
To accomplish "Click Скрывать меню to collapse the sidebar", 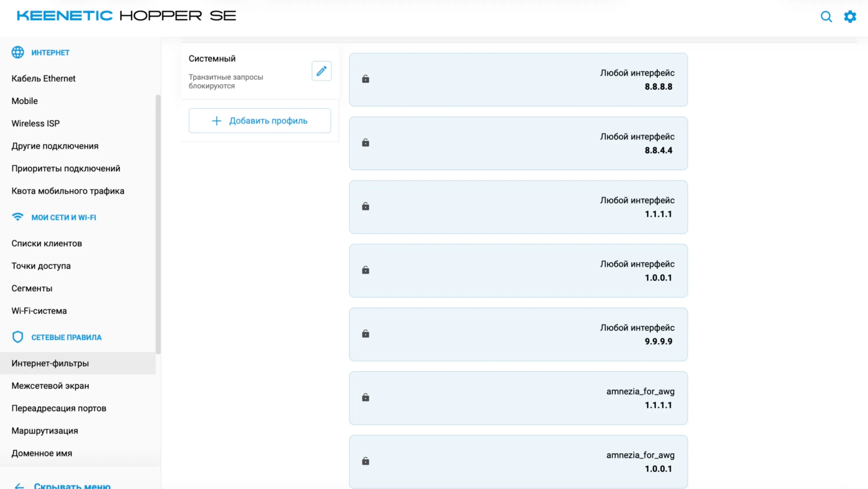I will [72, 486].
